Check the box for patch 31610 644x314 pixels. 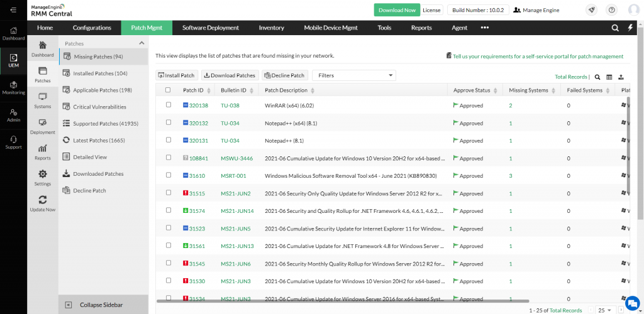pos(169,175)
